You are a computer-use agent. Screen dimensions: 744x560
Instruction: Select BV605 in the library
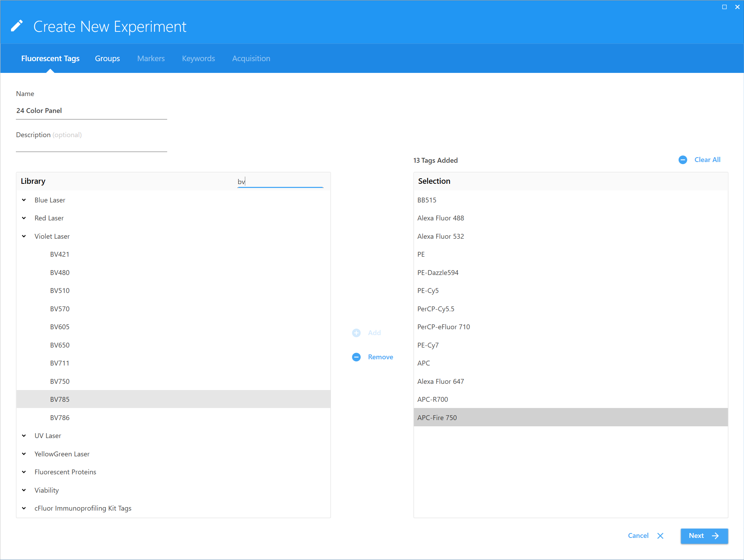coord(173,327)
